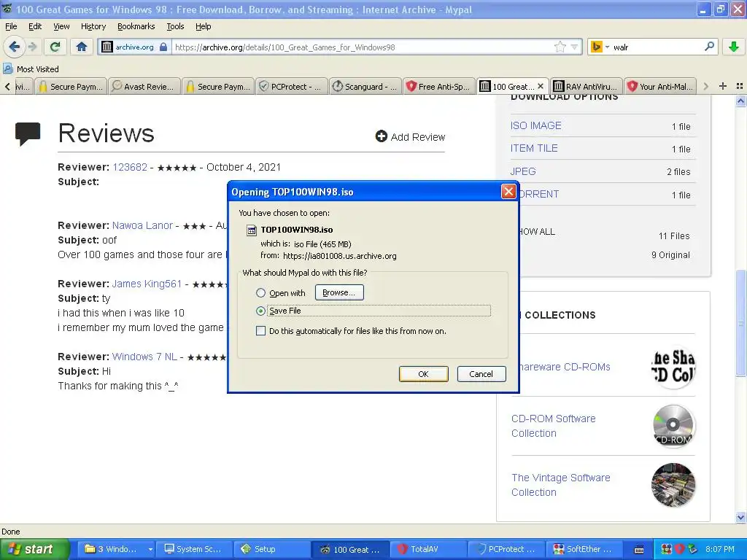The height and width of the screenshot is (560, 747).
Task: Check Do this automatically for files like this
Action: 260,330
